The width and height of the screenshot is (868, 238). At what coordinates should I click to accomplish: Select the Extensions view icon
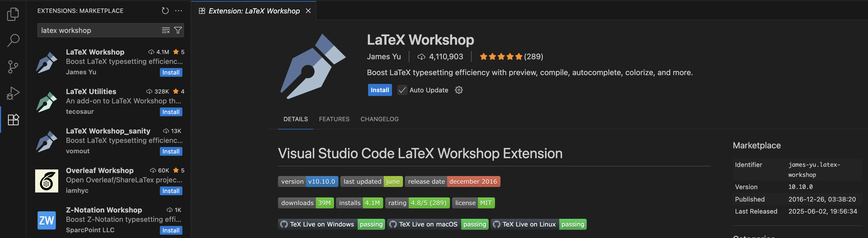click(13, 119)
